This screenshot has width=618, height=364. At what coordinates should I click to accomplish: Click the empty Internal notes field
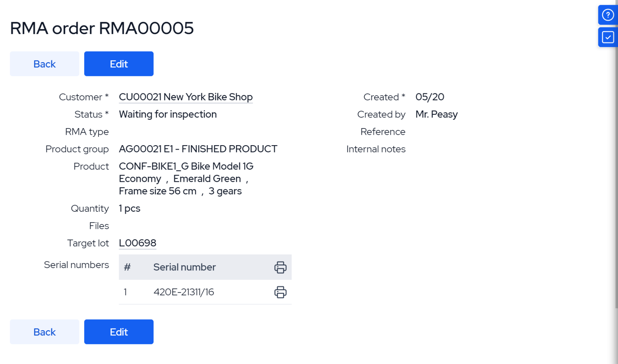tap(451, 149)
